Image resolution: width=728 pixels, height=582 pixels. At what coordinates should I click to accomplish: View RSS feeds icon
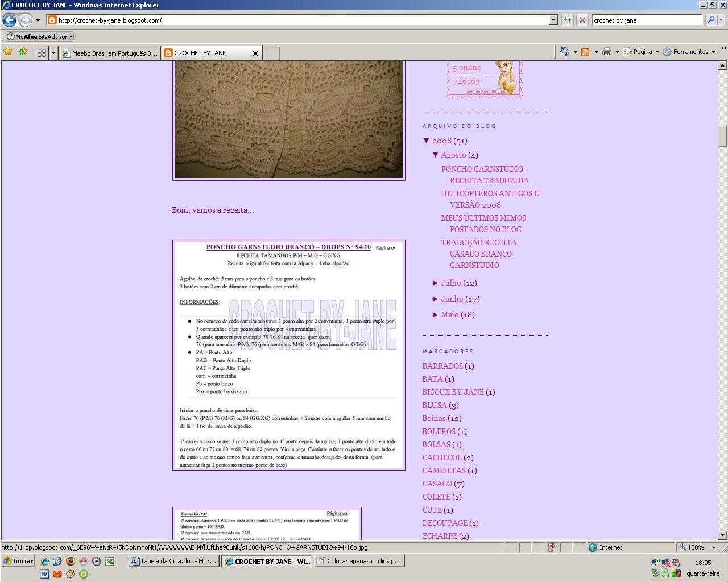click(585, 52)
